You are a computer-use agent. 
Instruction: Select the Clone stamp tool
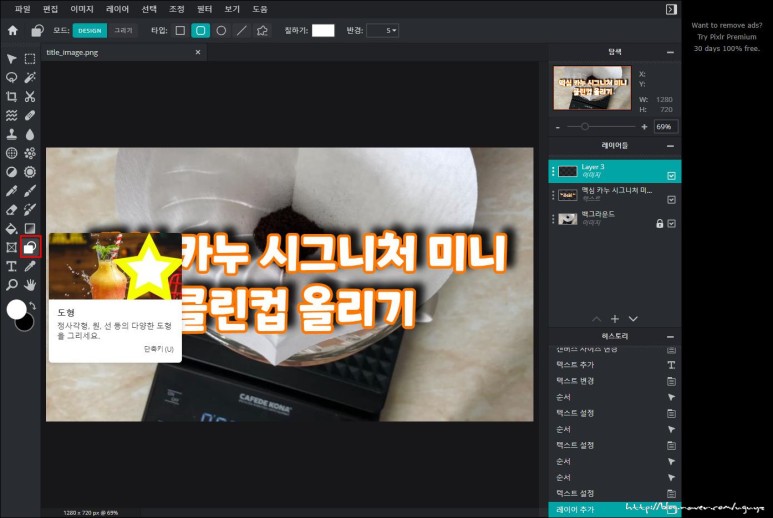pos(11,134)
